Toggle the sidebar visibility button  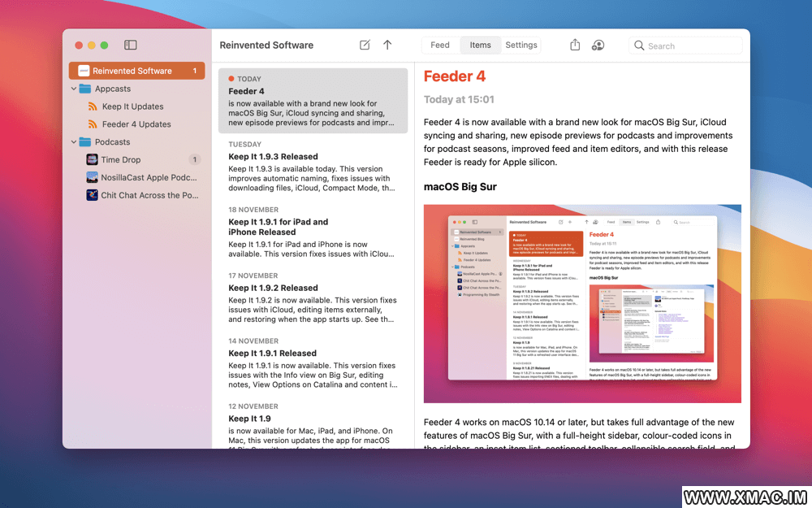130,46
